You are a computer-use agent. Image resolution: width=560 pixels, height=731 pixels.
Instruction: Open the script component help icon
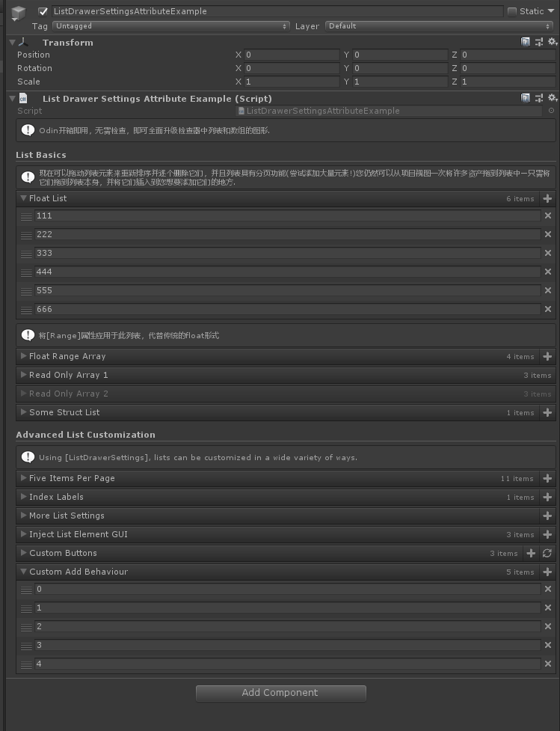point(526,98)
